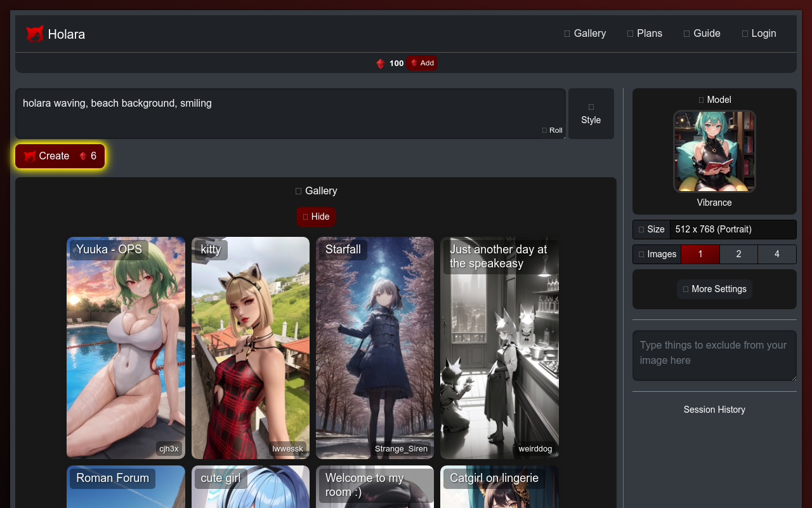This screenshot has width=812, height=508.
Task: Choose the Vibrance model thumbnail
Action: (x=714, y=151)
